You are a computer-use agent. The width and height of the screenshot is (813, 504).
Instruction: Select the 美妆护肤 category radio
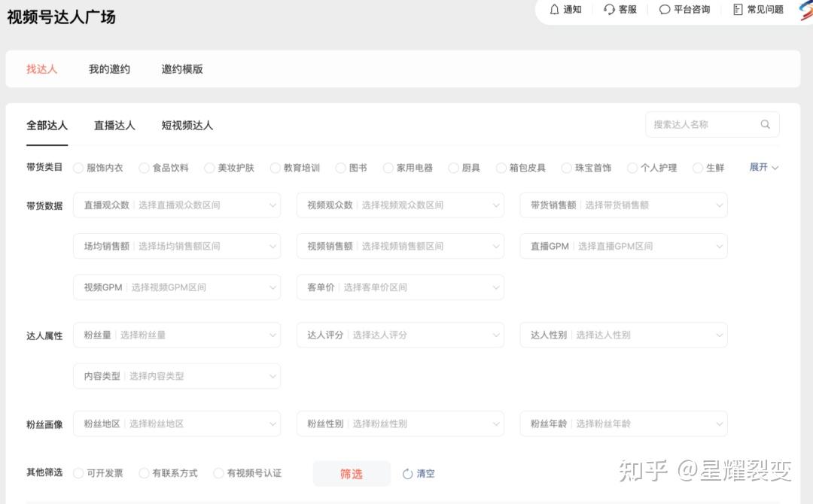pyautogui.click(x=209, y=168)
